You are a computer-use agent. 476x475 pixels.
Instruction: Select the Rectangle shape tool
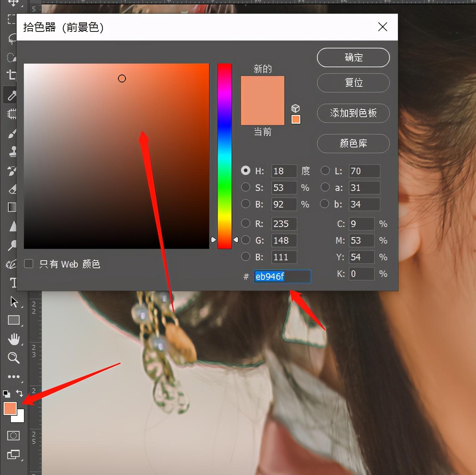pos(14,320)
